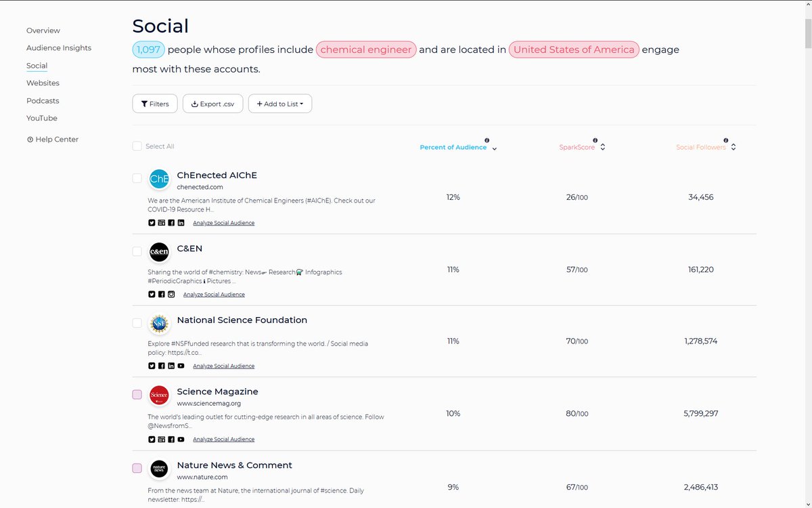Open C&EN's Instagram icon
The height and width of the screenshot is (508, 812).
[171, 295]
